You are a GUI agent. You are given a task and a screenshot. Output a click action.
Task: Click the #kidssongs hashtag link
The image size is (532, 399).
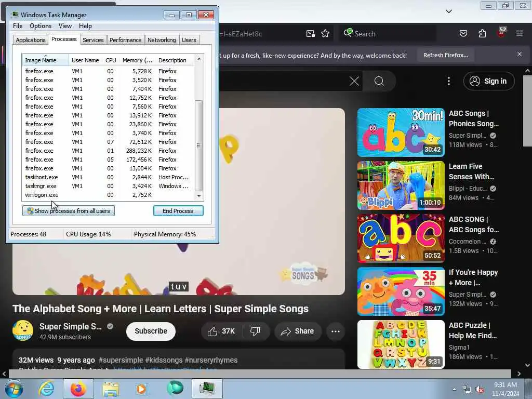164,360
